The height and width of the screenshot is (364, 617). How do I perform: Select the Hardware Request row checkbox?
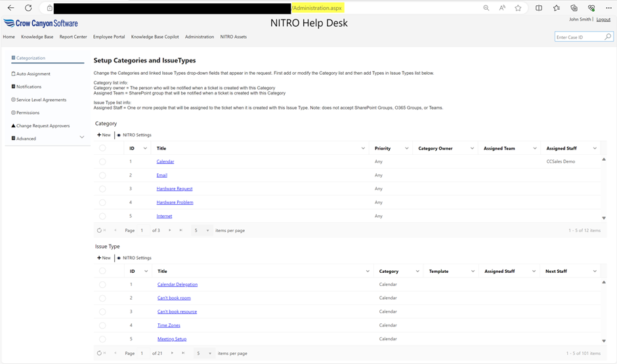point(102,189)
